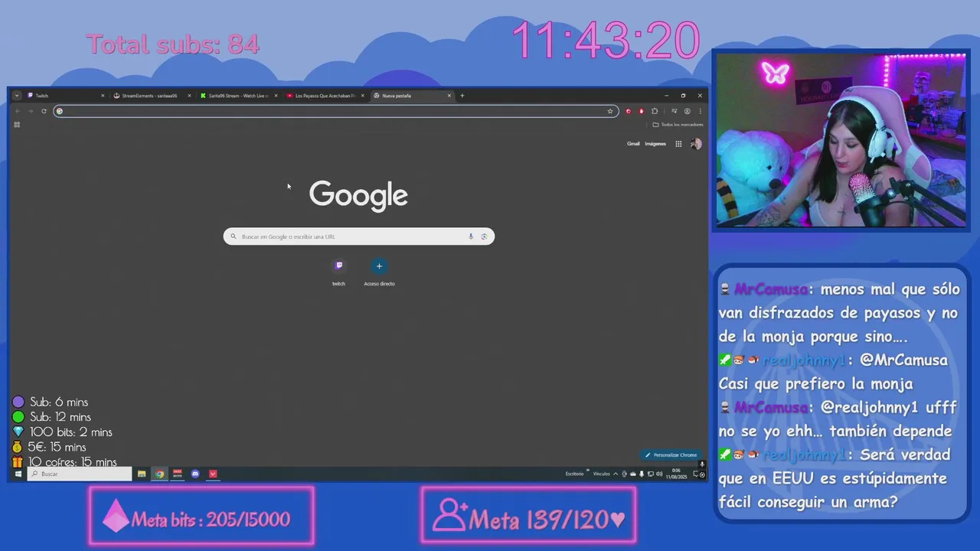Image resolution: width=980 pixels, height=551 pixels.
Task: Show hidden system tray icons
Action: [x=617, y=474]
